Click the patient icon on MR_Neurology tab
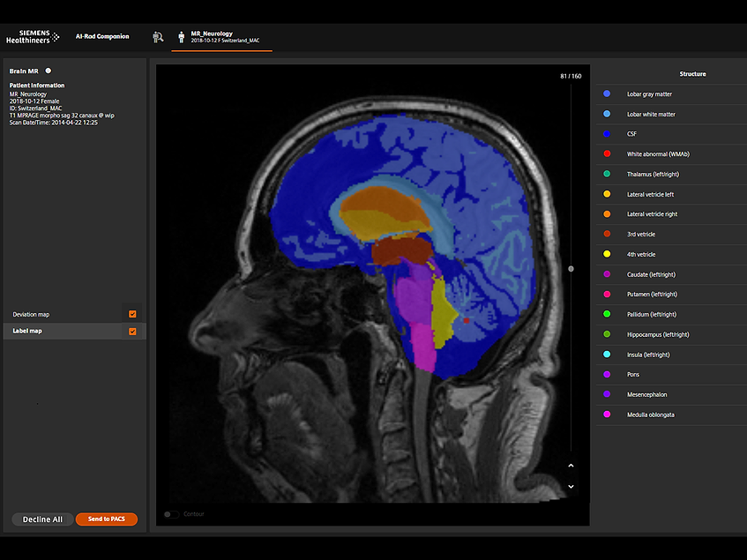 (181, 37)
